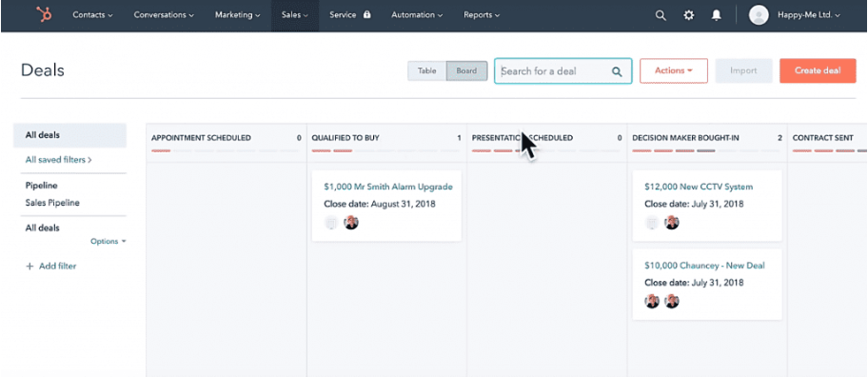The width and height of the screenshot is (868, 377).
Task: Select All deals at top of sidebar
Action: click(69, 135)
